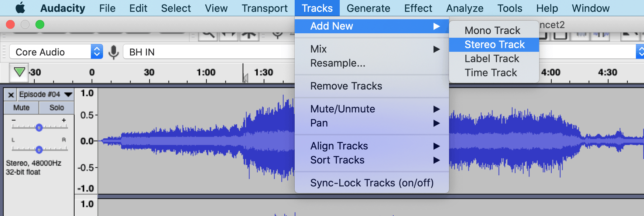Adjust the track gain slider

click(38, 128)
